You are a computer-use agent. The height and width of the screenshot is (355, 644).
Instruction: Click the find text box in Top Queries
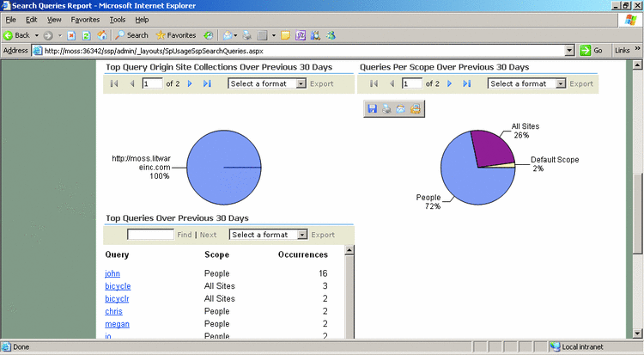(x=150, y=235)
